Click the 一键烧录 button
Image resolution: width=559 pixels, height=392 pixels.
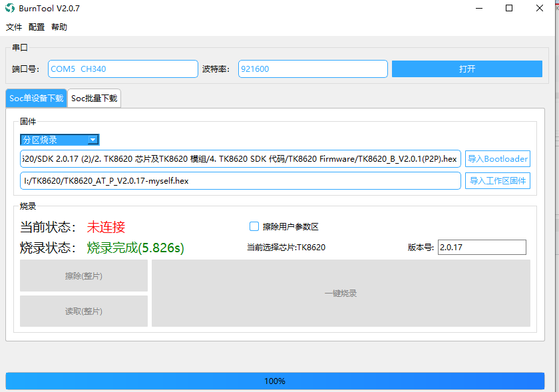341,294
